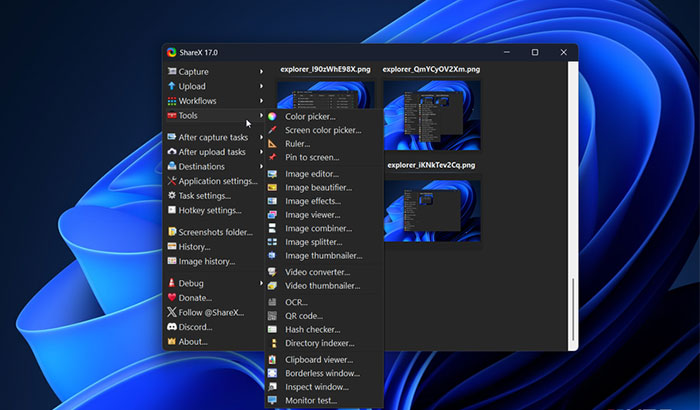
Task: Click the Pin to screen pushpin icon
Action: tap(272, 157)
